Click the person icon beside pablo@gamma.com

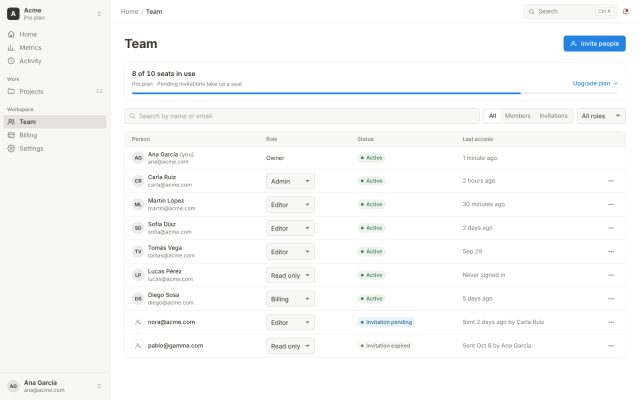pyautogui.click(x=138, y=346)
